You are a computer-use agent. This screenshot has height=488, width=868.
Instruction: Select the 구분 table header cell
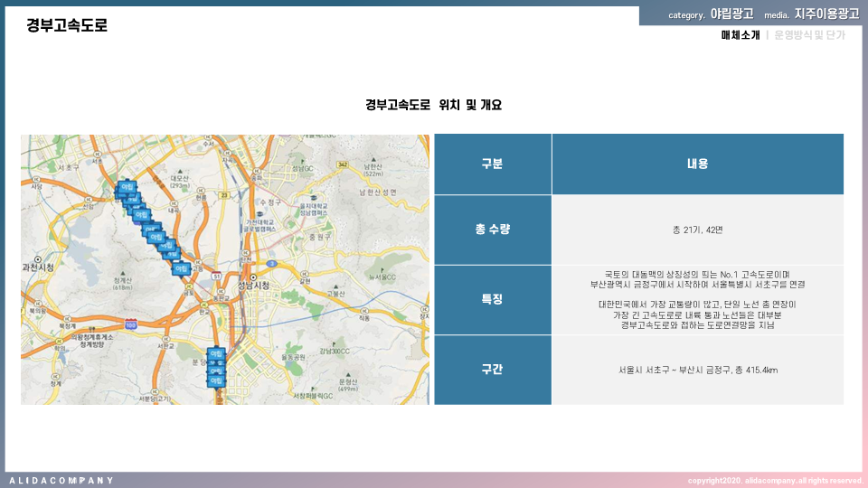492,164
